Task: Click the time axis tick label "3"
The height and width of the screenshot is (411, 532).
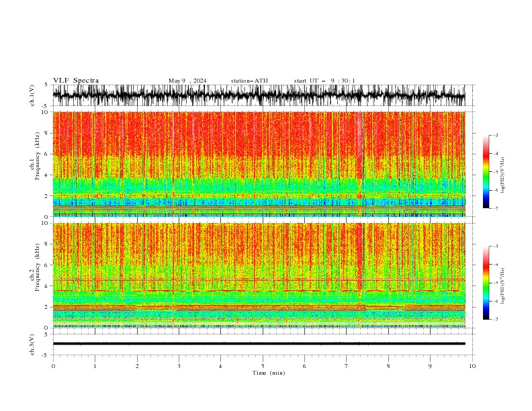Action: pyautogui.click(x=179, y=366)
